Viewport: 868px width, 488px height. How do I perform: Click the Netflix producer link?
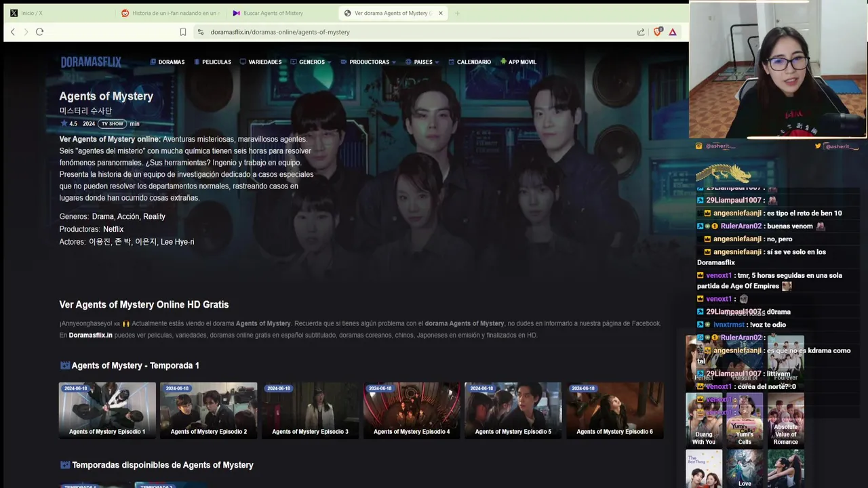tap(113, 229)
